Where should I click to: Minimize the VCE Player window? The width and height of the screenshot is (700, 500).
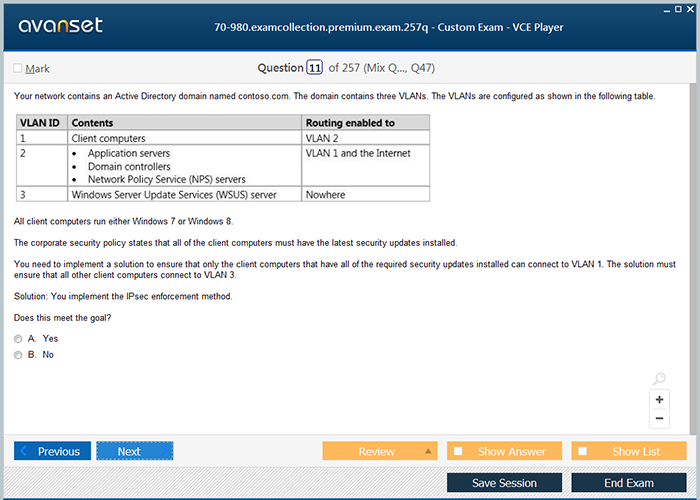coord(667,10)
